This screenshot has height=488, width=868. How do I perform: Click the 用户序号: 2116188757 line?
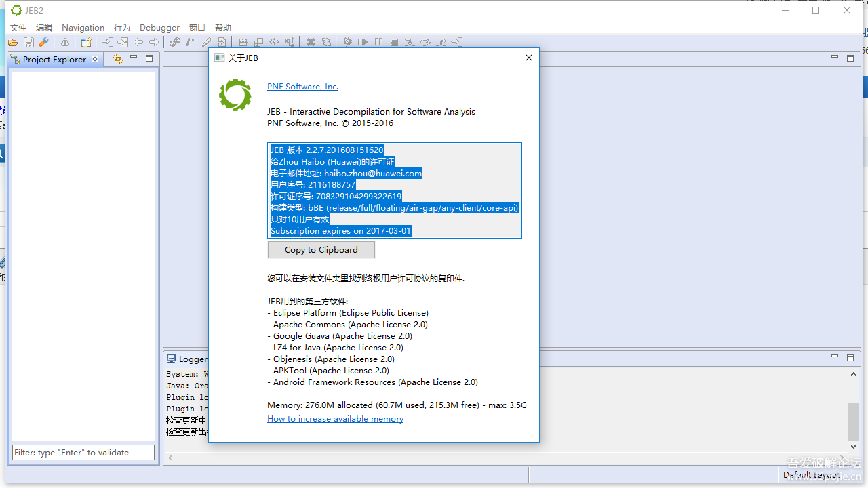point(313,185)
